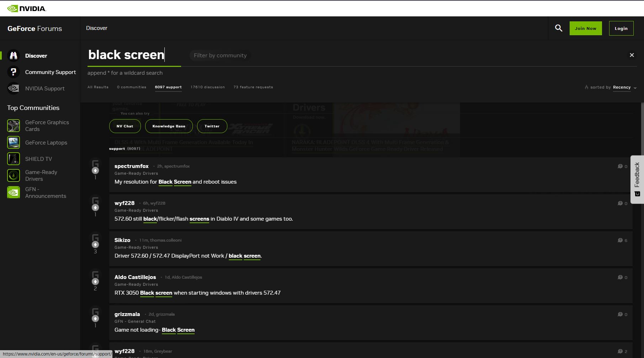This screenshot has width=644, height=358.
Task: Open GeForce Graphics Cards community icon
Action: click(14, 126)
